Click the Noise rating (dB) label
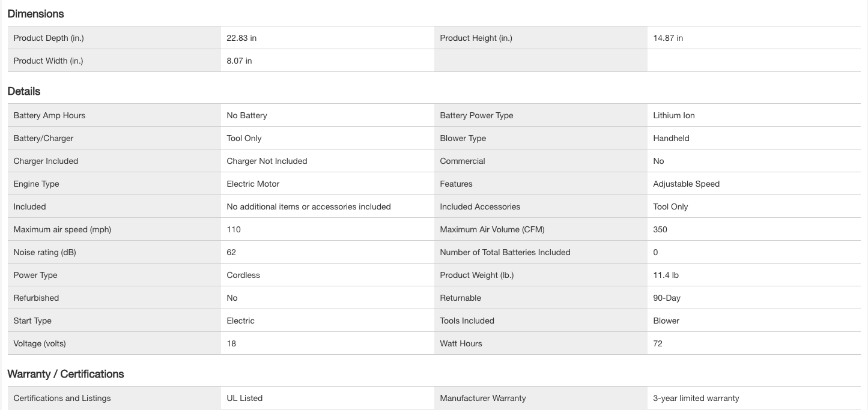The height and width of the screenshot is (410, 868). point(44,252)
